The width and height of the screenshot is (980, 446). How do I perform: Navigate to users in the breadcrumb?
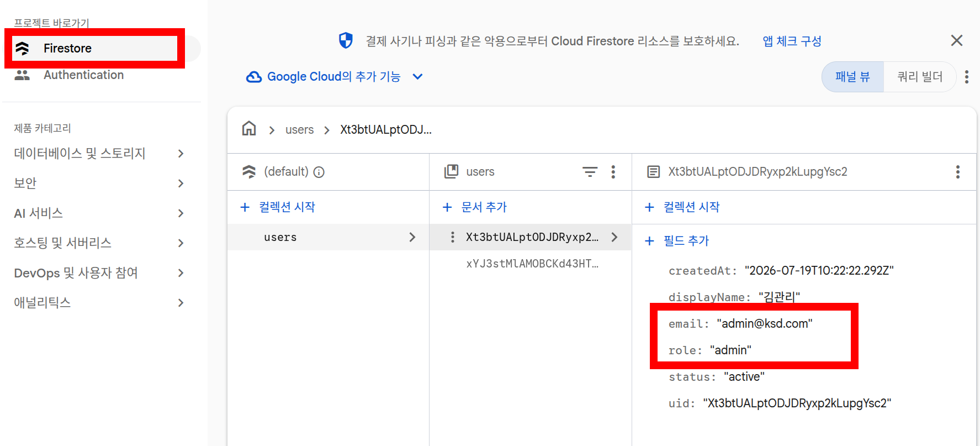click(299, 130)
